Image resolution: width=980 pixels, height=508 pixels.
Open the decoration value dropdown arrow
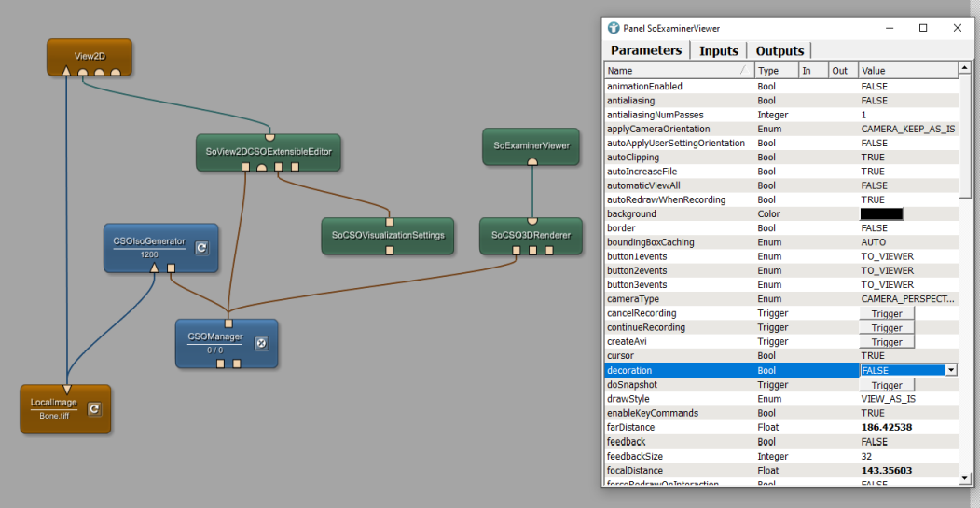click(x=950, y=370)
